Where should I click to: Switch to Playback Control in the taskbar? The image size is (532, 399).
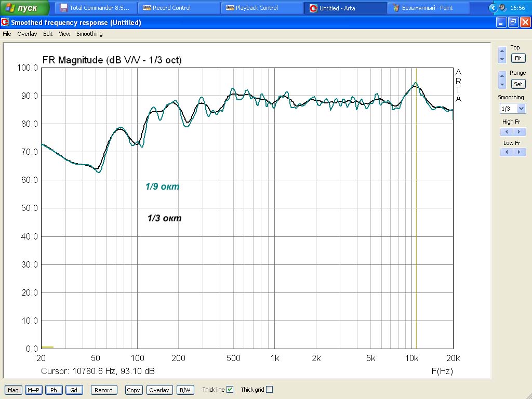pyautogui.click(x=262, y=8)
